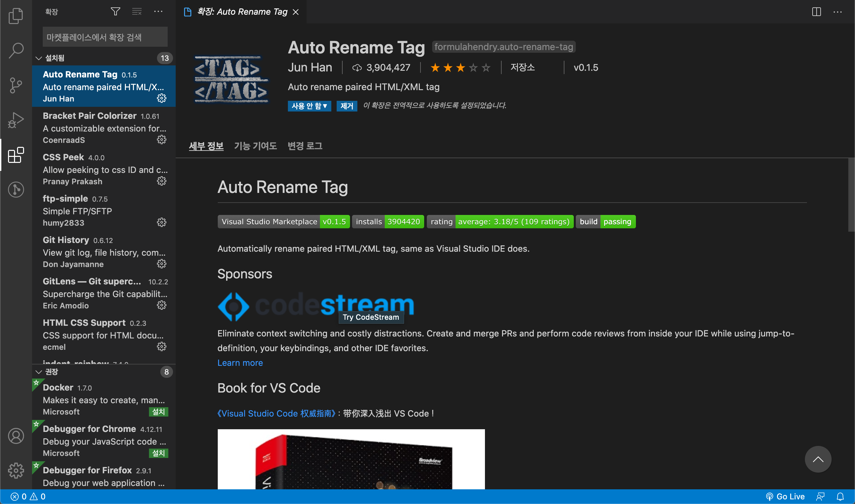Collapse the 설치됨 installed section
This screenshot has width=855, height=504.
(x=39, y=58)
